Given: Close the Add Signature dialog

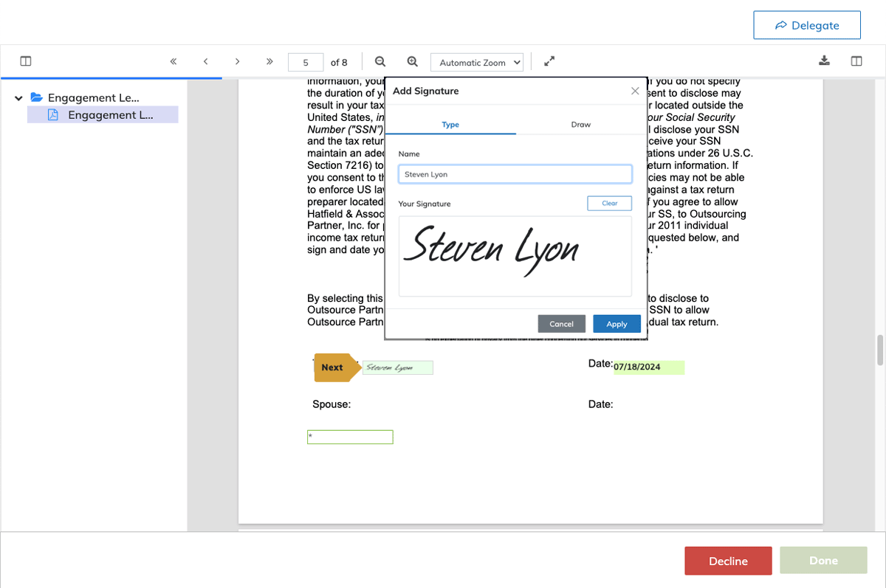Looking at the screenshot, I should tap(635, 91).
